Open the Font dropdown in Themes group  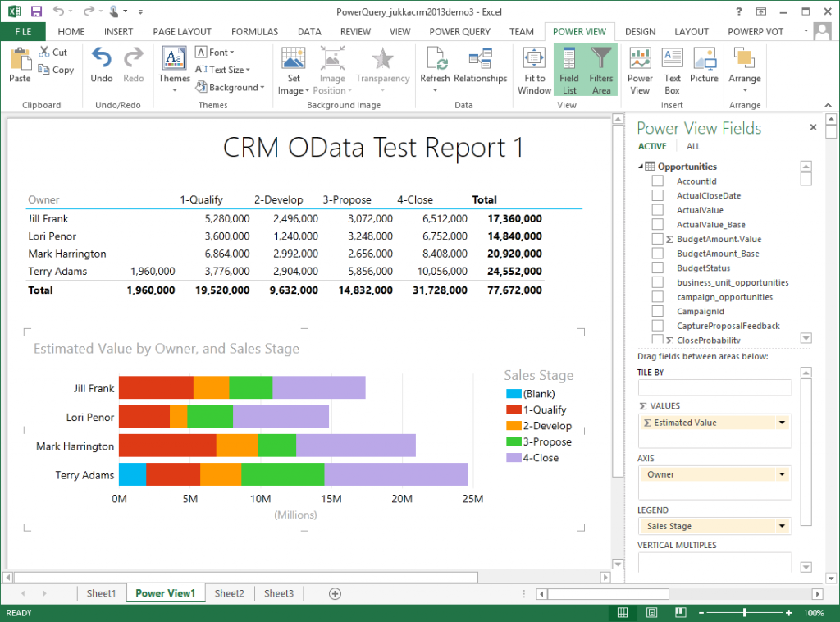[x=216, y=52]
